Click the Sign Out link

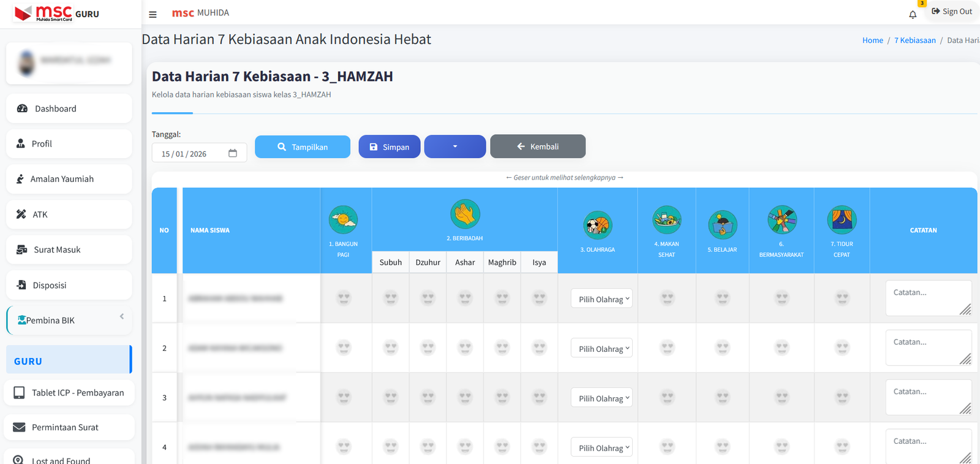tap(952, 12)
